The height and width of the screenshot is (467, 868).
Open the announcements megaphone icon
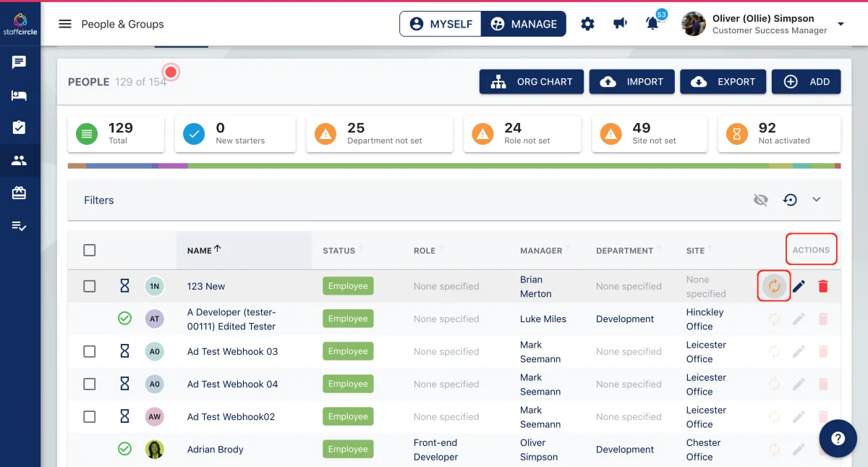pyautogui.click(x=620, y=24)
